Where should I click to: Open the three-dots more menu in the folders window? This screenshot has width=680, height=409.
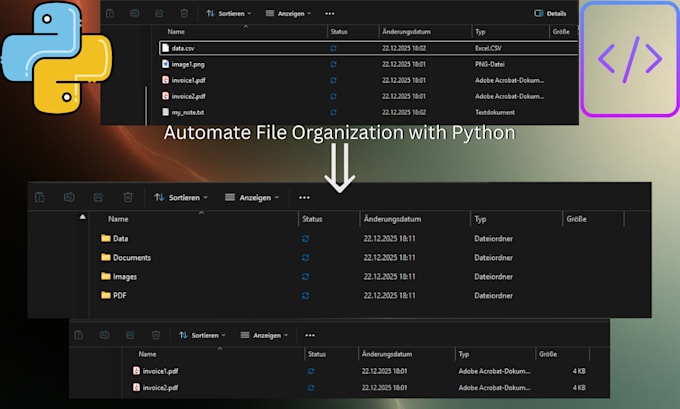(304, 197)
